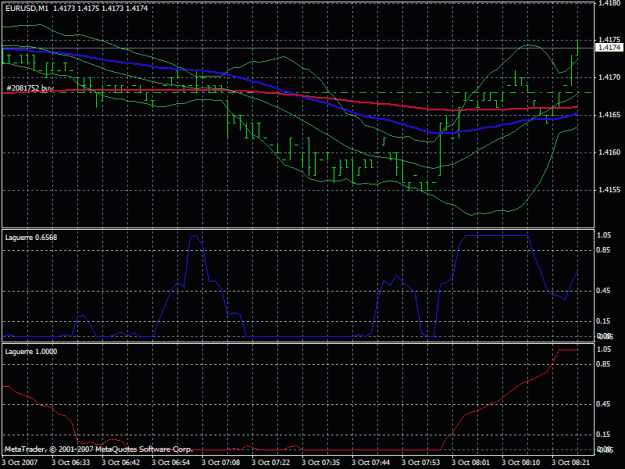Click the Laguerre 1.0000 indicator label
Screen dimensions: 625x469
[31, 351]
